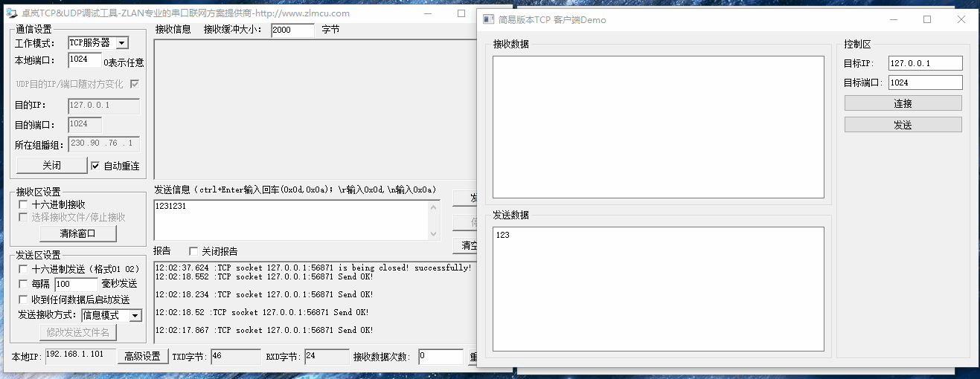
Task: Click the ZLAN tool title bar icon
Action: [11, 13]
